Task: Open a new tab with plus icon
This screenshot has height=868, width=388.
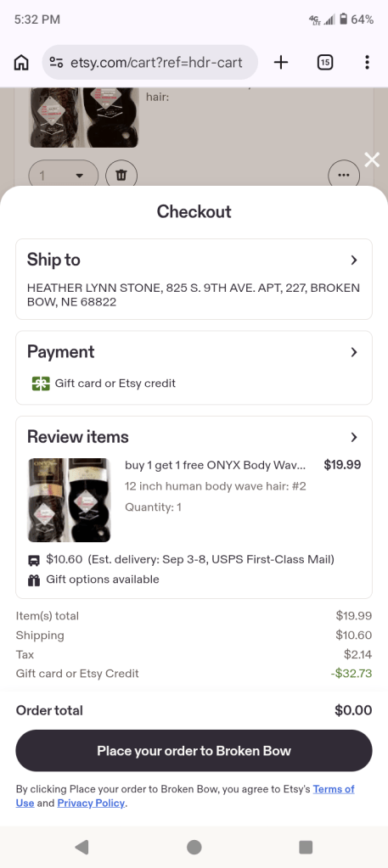Action: tap(281, 63)
